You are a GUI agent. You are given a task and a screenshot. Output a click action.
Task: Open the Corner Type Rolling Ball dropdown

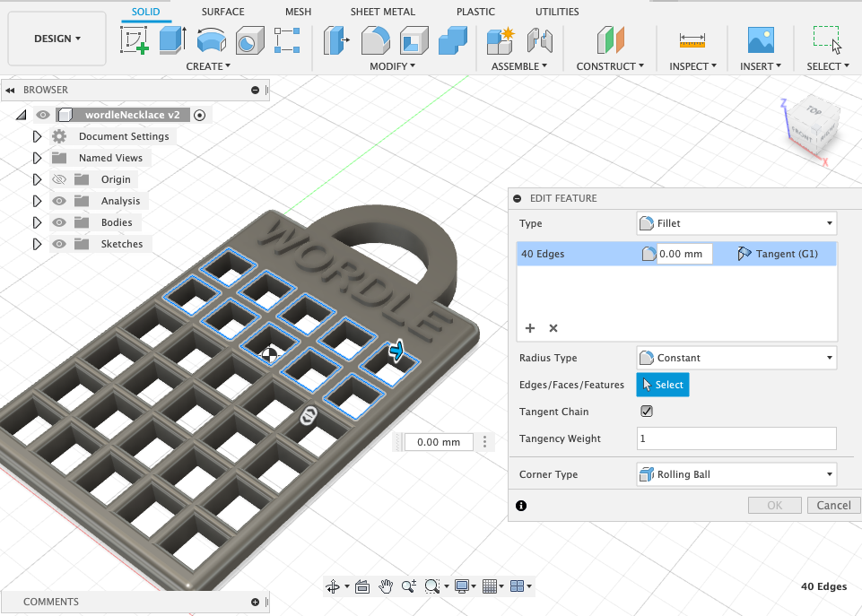[736, 474]
